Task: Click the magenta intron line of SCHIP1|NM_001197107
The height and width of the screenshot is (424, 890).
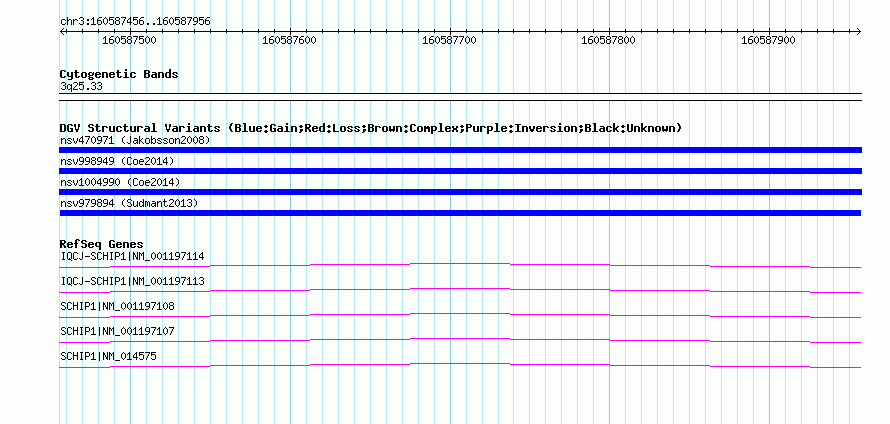Action: pos(460,341)
